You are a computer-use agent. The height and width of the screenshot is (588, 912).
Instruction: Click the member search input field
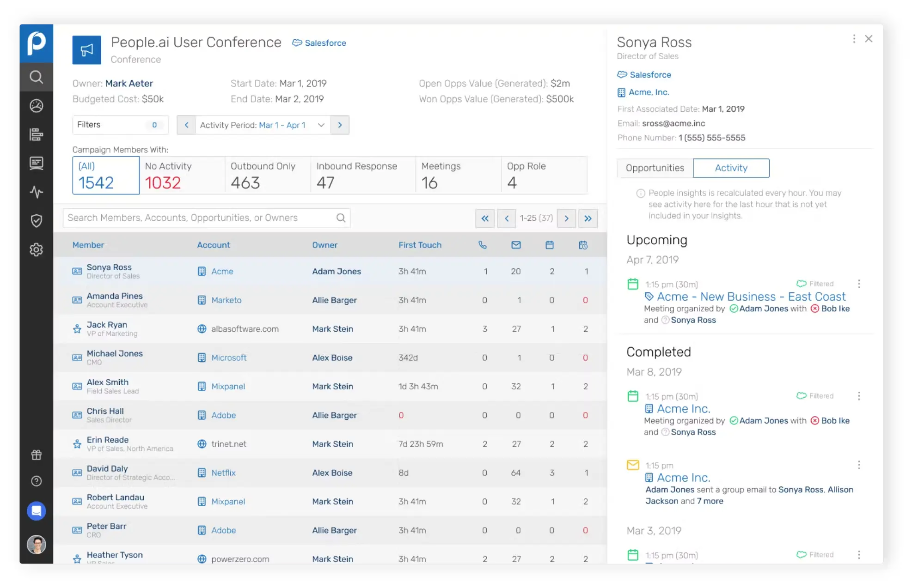(199, 218)
